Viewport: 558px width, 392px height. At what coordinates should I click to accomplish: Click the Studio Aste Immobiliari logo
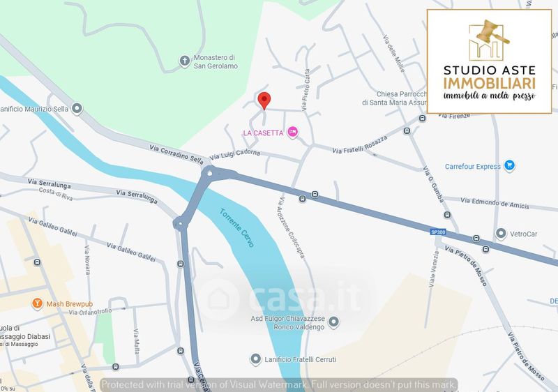coord(490,61)
